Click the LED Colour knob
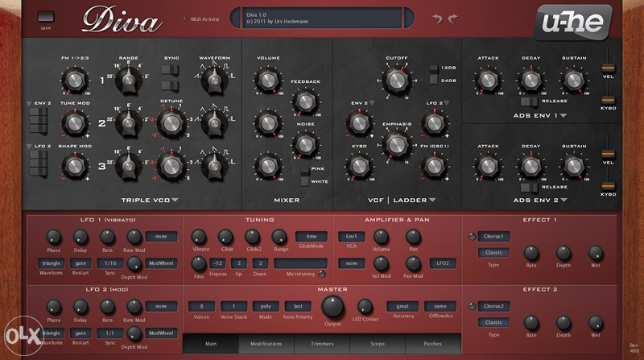Image resolution: width=644 pixels, height=360 pixels. click(x=365, y=307)
